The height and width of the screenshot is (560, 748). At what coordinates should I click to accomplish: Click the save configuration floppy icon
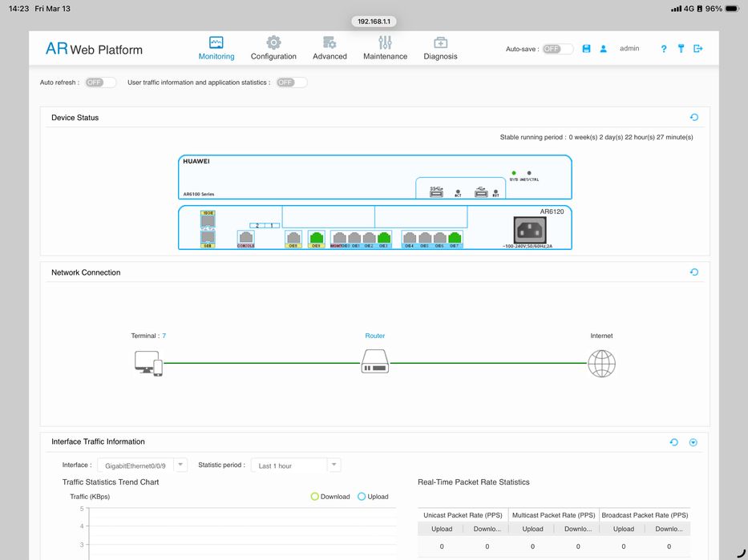click(x=586, y=49)
